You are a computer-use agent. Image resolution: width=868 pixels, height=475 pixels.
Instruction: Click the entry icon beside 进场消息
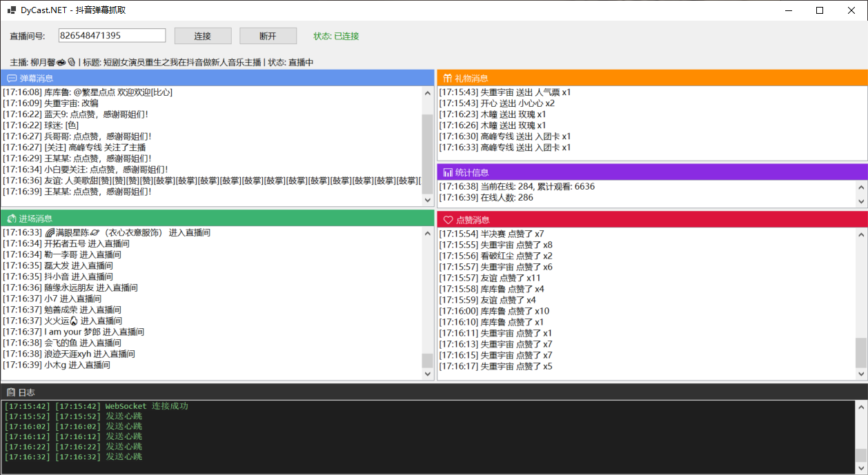pyautogui.click(x=11, y=219)
